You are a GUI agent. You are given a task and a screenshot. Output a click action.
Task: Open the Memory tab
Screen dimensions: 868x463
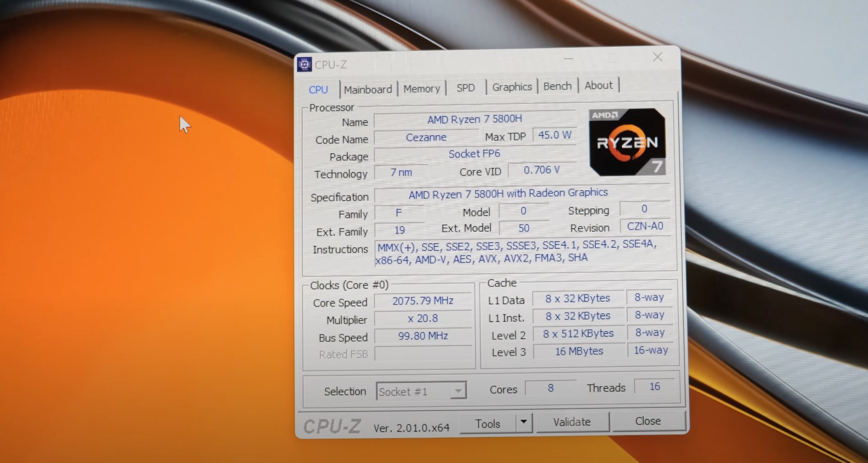pyautogui.click(x=422, y=89)
